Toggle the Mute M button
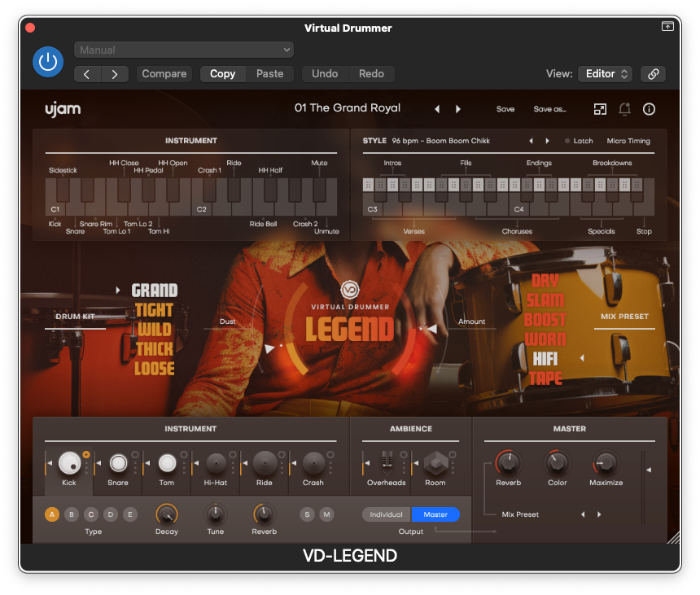 pos(326,514)
